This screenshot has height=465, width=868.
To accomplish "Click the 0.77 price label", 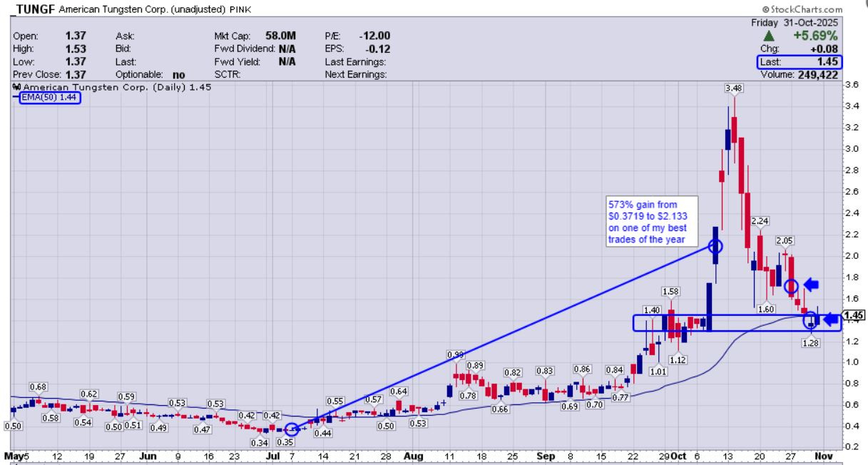I will coord(621,397).
